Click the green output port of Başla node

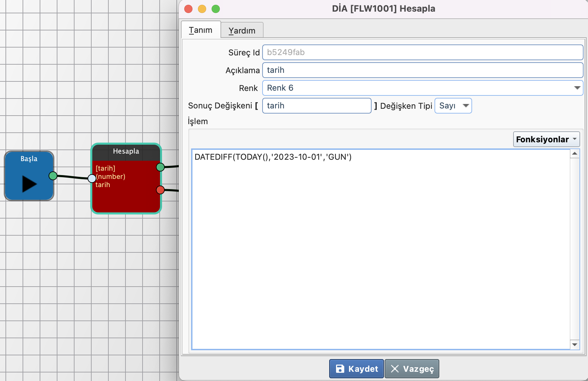(x=53, y=176)
